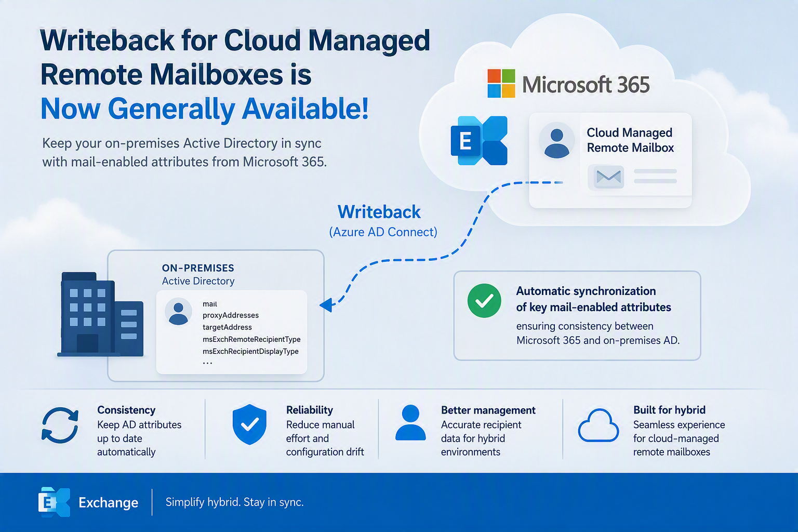Click the cloud outline icon for Built for hybrid
Screen dimensions: 798x532
tap(598, 425)
